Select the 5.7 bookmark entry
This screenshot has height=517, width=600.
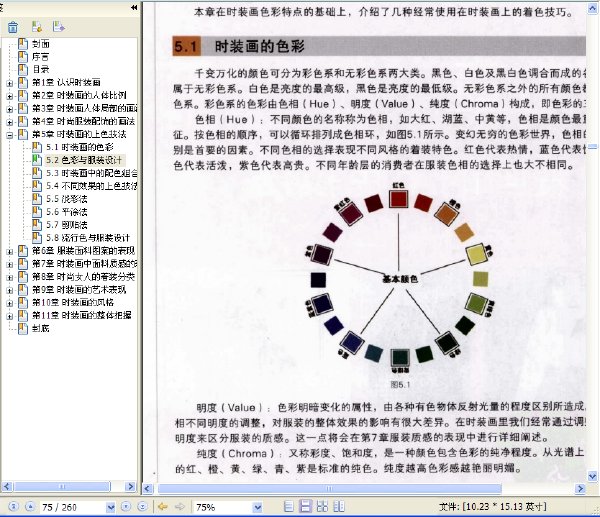(67, 225)
